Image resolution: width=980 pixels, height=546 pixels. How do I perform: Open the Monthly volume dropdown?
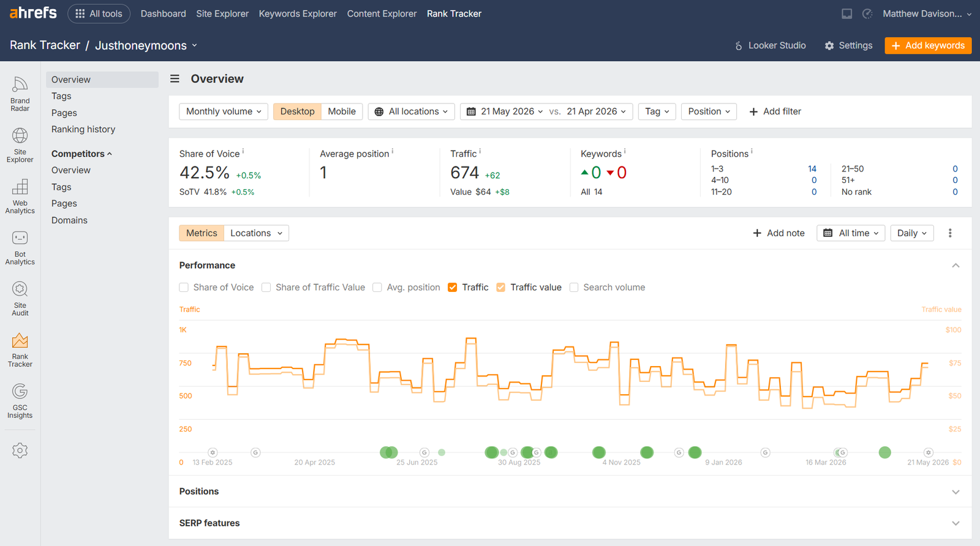pyautogui.click(x=224, y=111)
